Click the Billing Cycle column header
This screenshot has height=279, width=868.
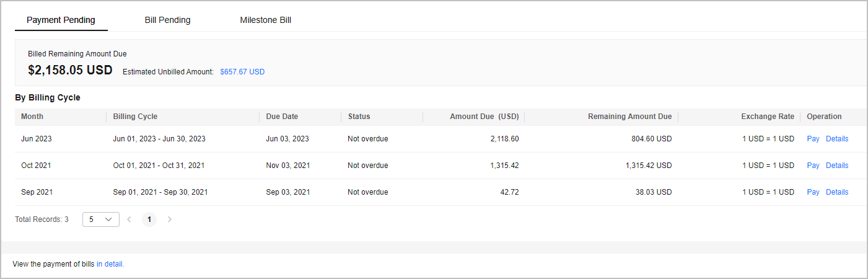click(135, 117)
